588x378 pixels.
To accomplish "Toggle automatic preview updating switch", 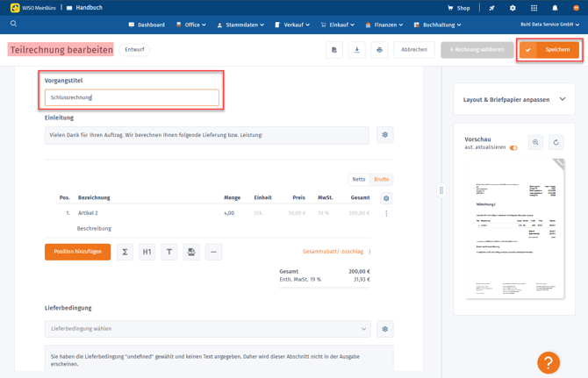I will (x=513, y=148).
